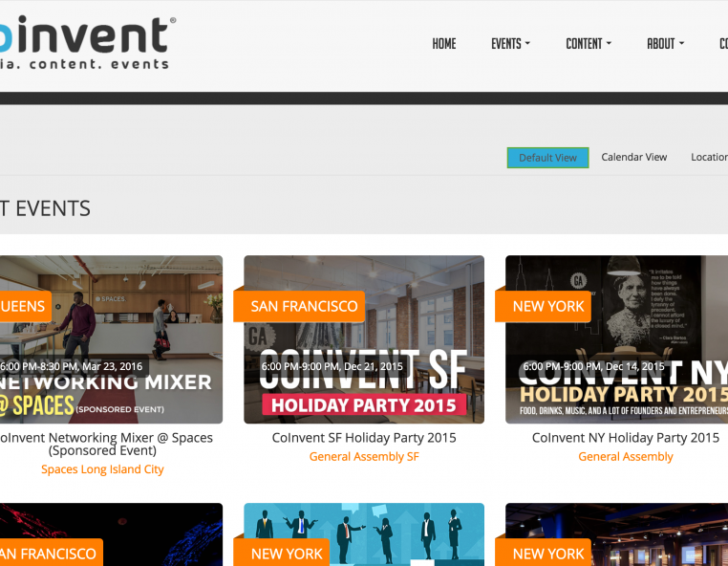Switch to Calendar View
This screenshot has width=728, height=566.
click(x=633, y=157)
